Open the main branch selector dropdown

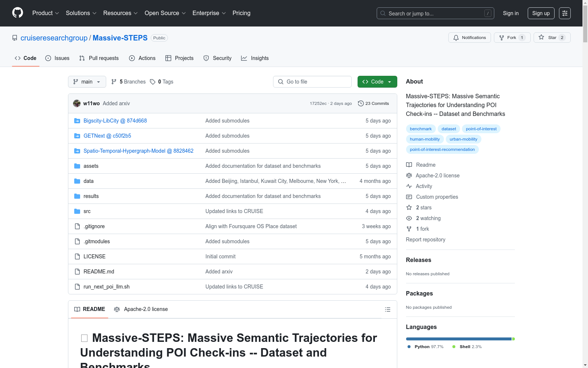87,82
